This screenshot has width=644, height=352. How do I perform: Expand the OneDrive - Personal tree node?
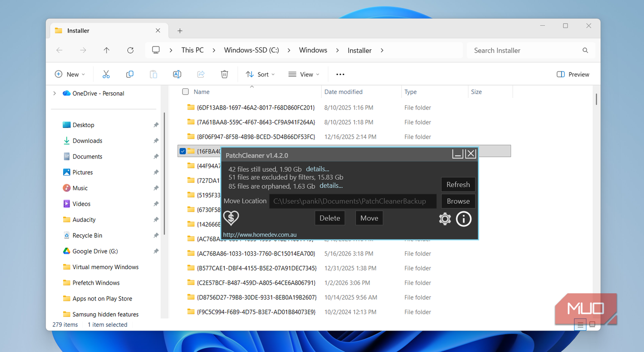[x=55, y=93]
